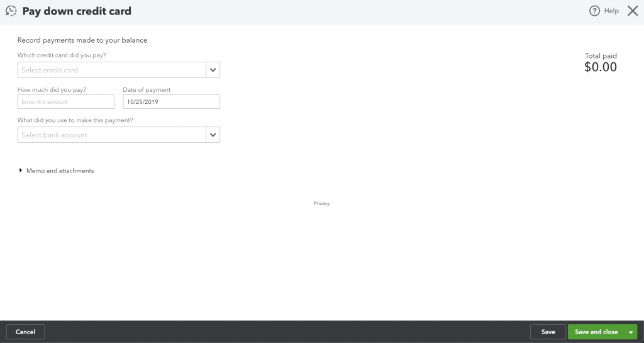Click 'Record payments made to your balance' text

[x=82, y=40]
